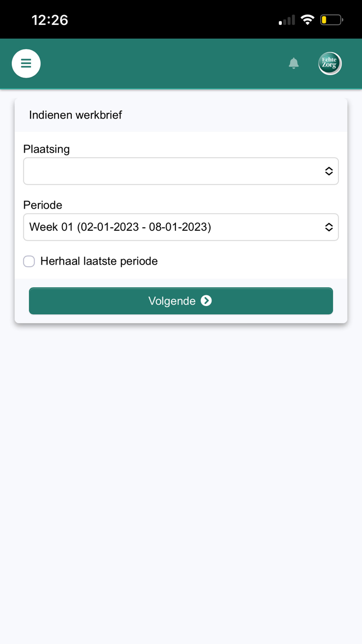Open the hamburger navigation menu
The height and width of the screenshot is (644, 362).
click(26, 64)
